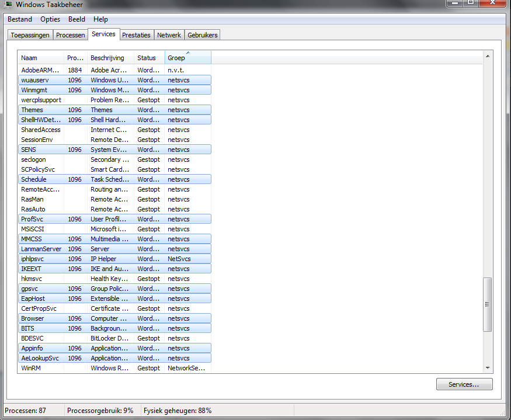The width and height of the screenshot is (511, 420).
Task: Select the ShellHWDet... service row
Action: tap(114, 120)
